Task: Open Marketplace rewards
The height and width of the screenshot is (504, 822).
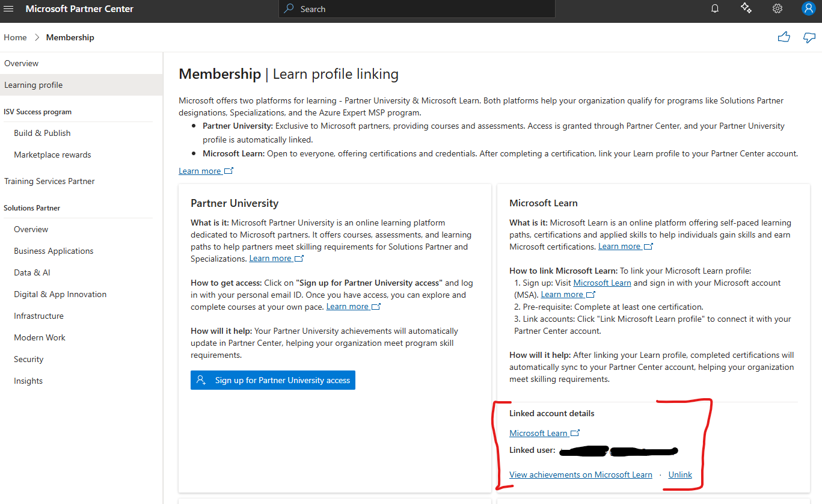Action: (x=52, y=155)
